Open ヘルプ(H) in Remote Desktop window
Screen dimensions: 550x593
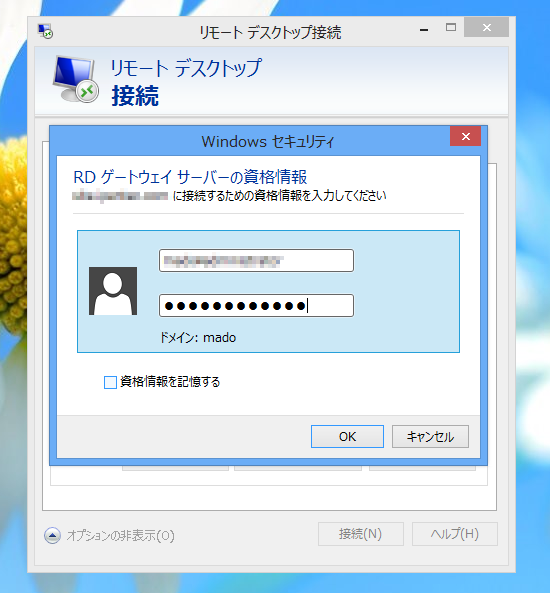click(455, 534)
